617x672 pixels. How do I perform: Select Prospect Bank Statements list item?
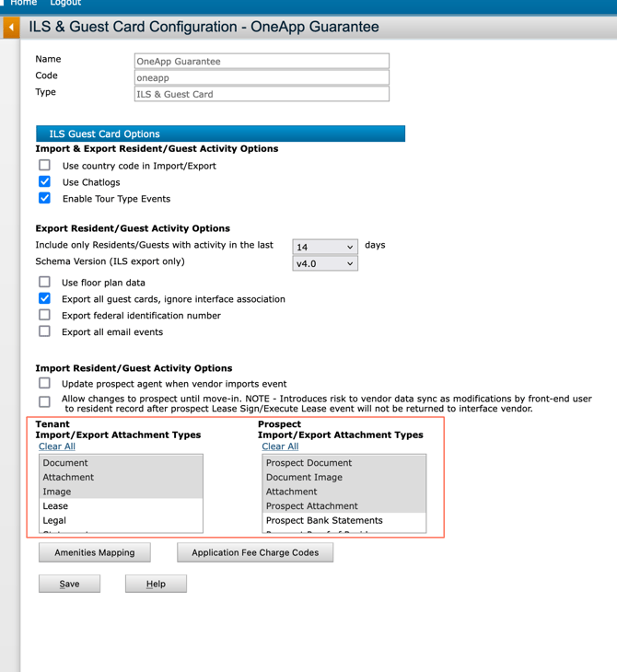click(x=344, y=520)
